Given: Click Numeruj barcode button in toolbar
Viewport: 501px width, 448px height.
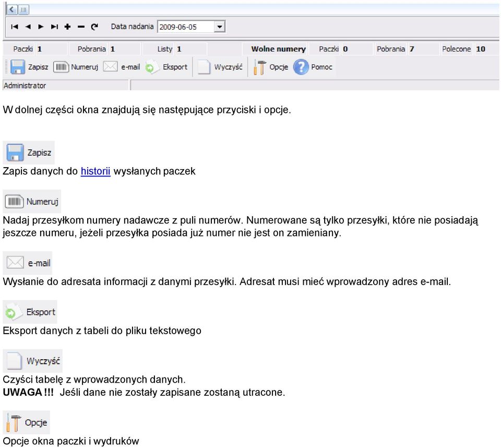Looking at the screenshot, I should [x=76, y=67].
